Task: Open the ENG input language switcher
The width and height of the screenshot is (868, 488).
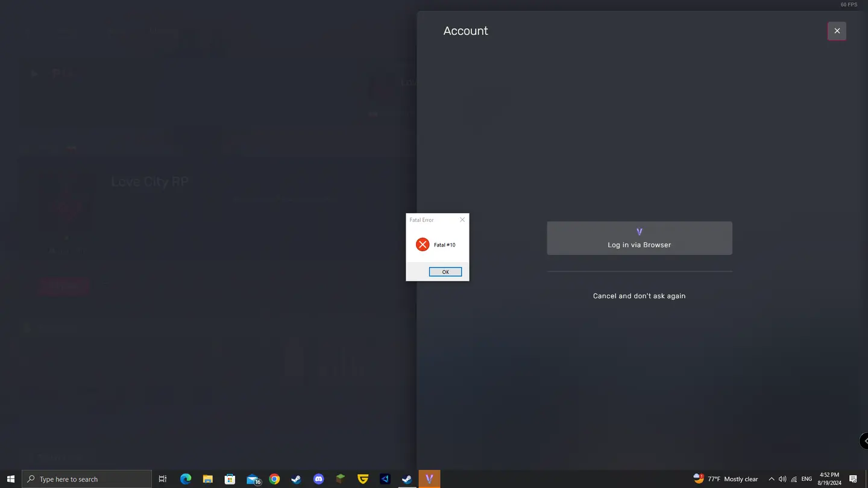Action: tap(807, 479)
